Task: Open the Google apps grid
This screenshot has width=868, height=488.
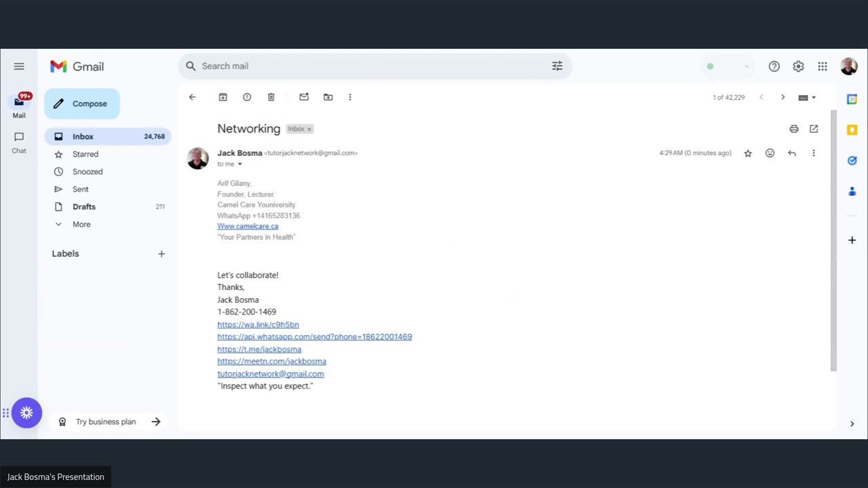Action: [823, 66]
